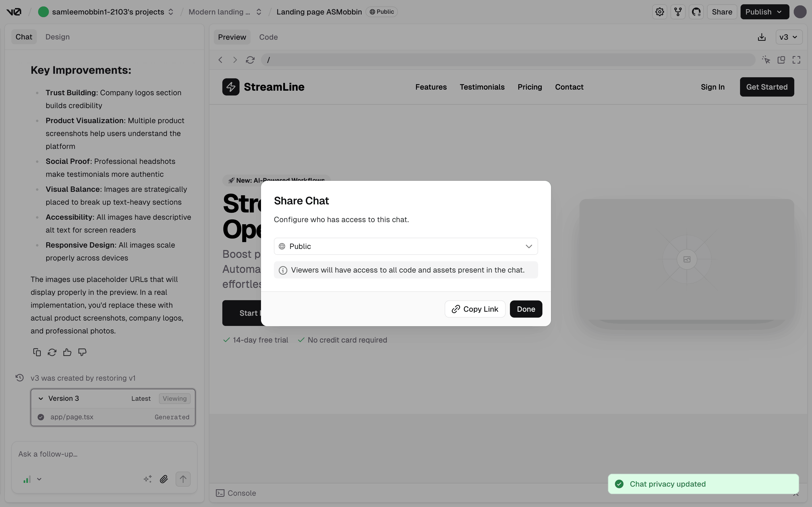Open the Public access dropdown

pos(406,247)
